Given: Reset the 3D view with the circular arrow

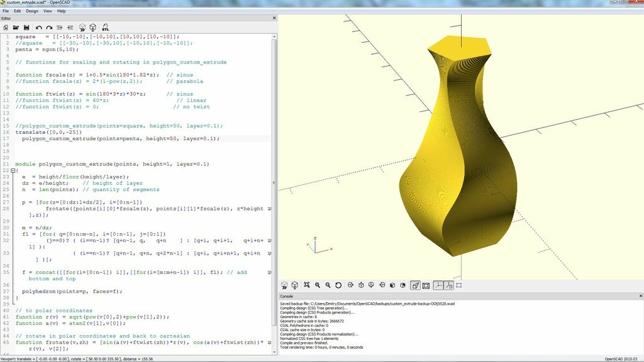Looking at the screenshot, I should pos(338,285).
